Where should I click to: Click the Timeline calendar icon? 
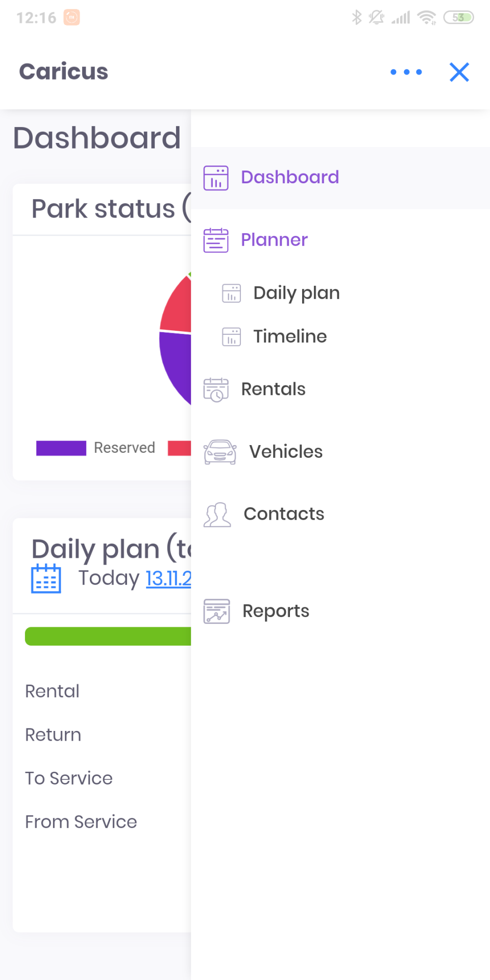tap(231, 337)
